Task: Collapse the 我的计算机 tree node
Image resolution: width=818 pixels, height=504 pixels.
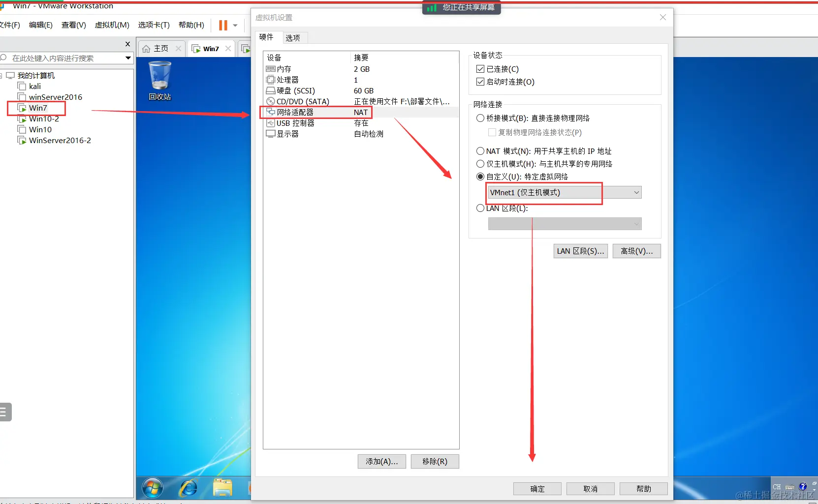Action: pyautogui.click(x=1, y=75)
